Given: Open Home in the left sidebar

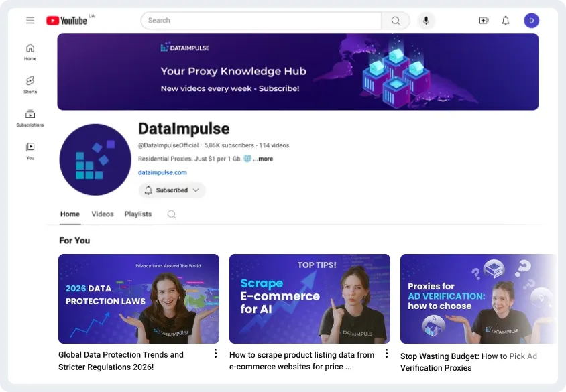Looking at the screenshot, I should tap(30, 52).
